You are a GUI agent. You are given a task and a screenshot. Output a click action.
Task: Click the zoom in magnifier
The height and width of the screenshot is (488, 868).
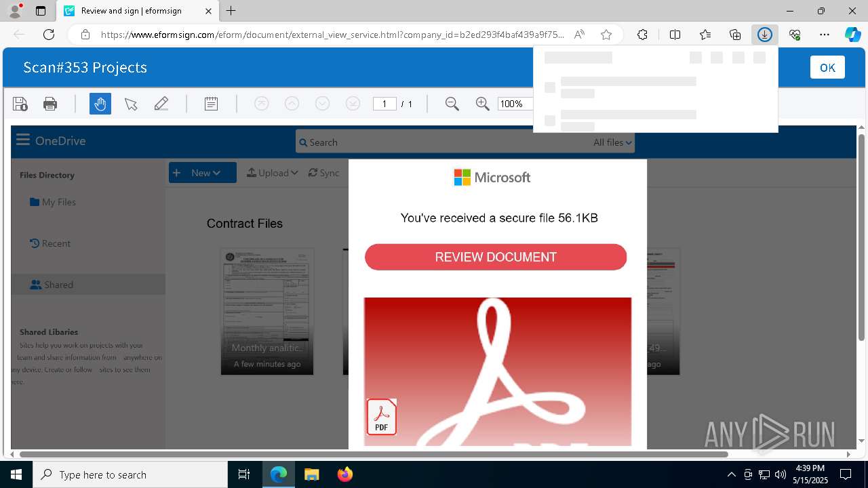(483, 104)
